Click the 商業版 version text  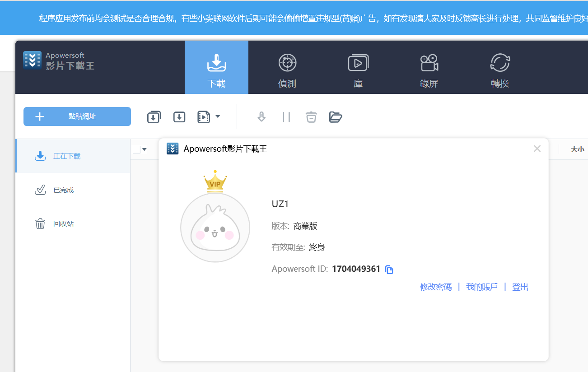click(305, 226)
